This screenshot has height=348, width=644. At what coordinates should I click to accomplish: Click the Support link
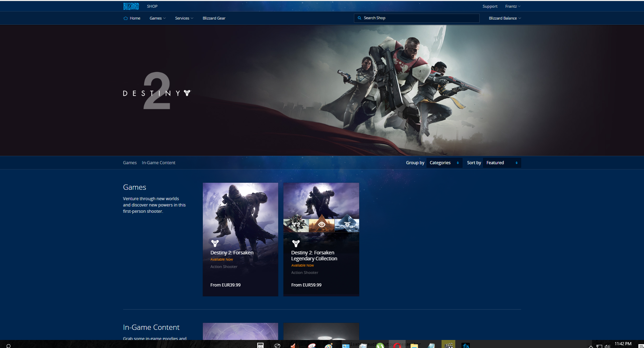coord(490,6)
